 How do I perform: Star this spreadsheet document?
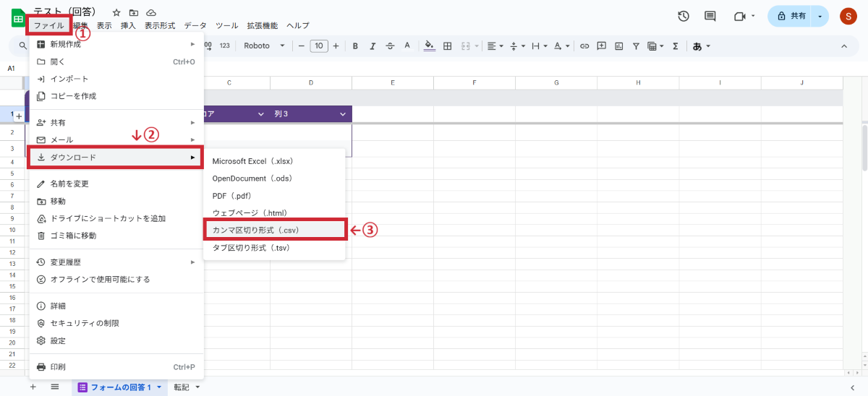coord(116,13)
